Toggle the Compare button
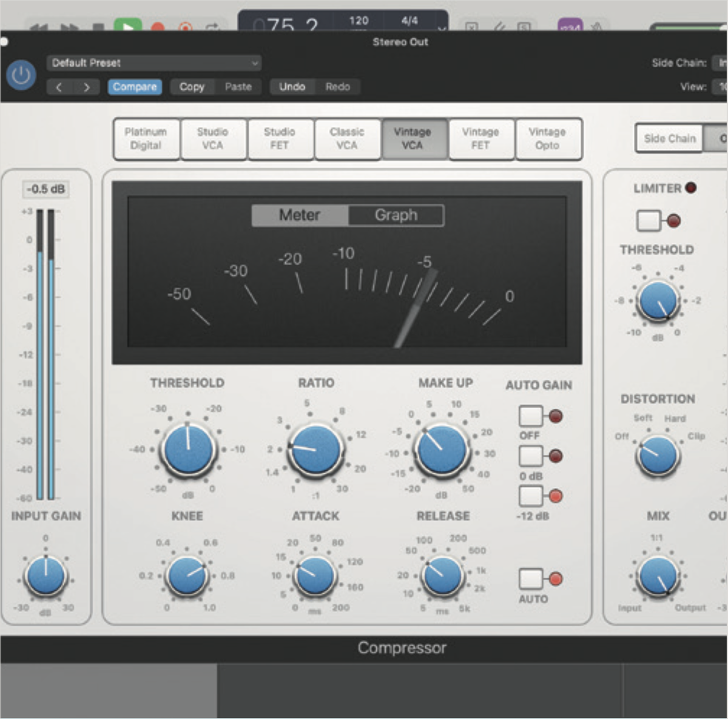The image size is (728, 719). [x=135, y=87]
